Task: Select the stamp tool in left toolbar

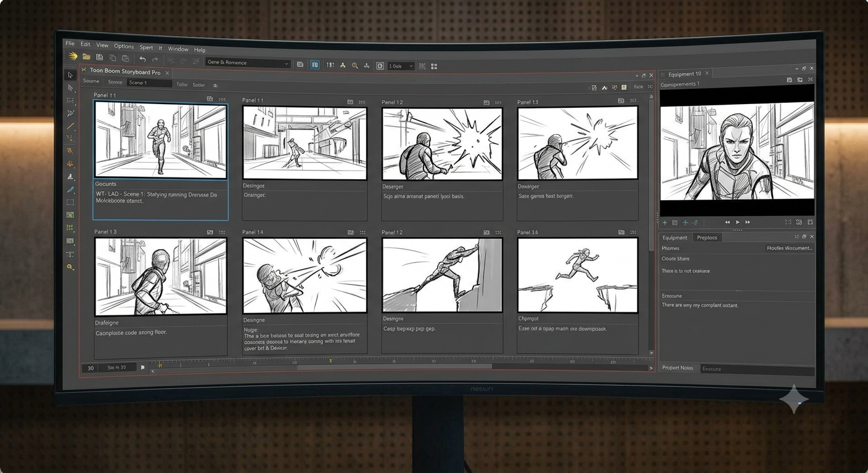Action: click(70, 177)
